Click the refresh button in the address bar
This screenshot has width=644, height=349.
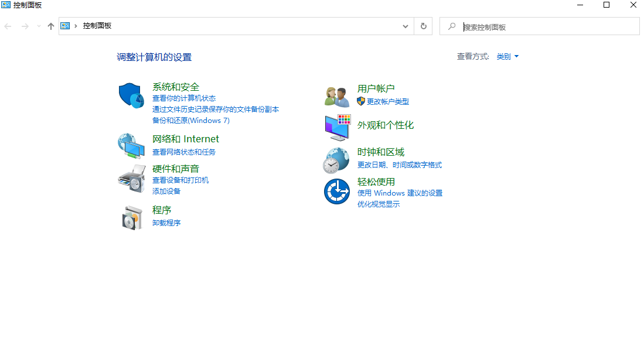click(423, 26)
